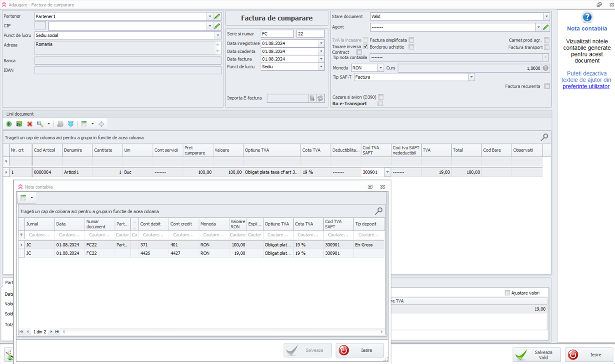Expand the Moneda currency dropdown
The image size is (615, 364).
[x=380, y=68]
